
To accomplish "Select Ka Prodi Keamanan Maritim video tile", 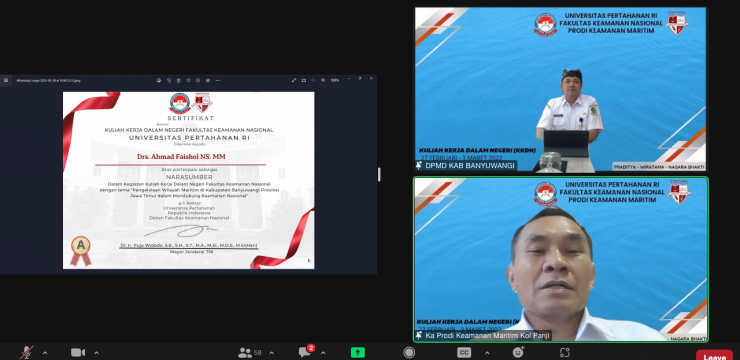I will (x=561, y=260).
